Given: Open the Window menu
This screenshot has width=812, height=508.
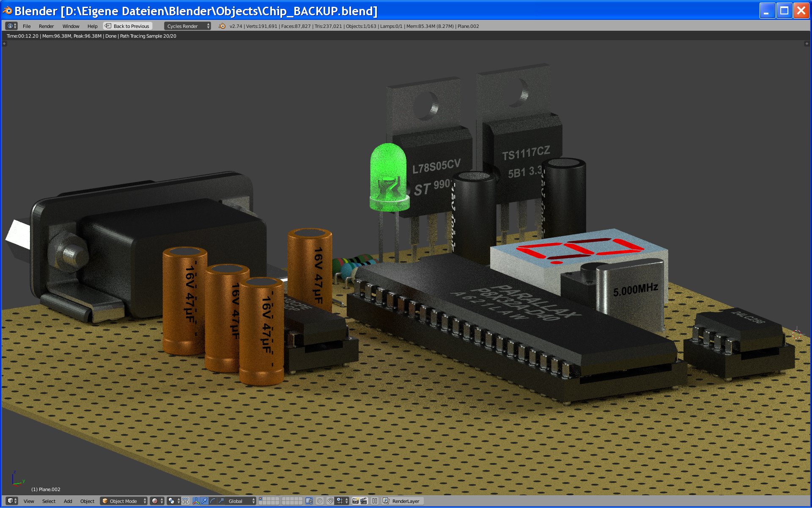Looking at the screenshot, I should coord(71,26).
